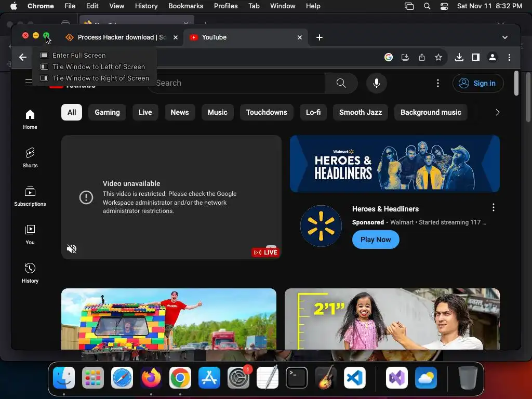Click the Walmart channel logo
The width and height of the screenshot is (532, 399).
pyautogui.click(x=321, y=226)
